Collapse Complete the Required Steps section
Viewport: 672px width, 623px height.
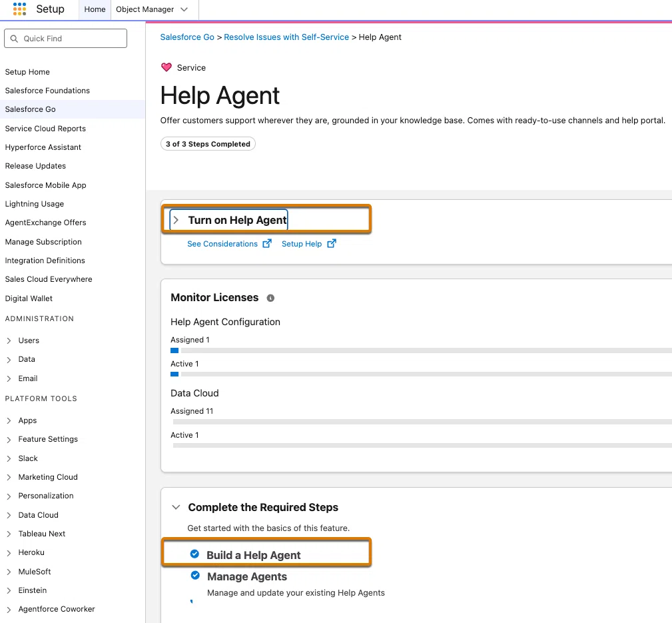176,507
